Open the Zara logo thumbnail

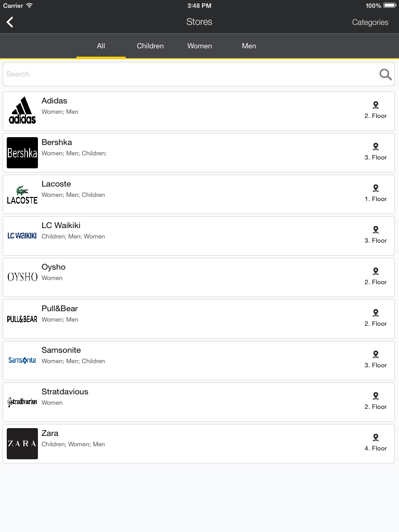click(22, 444)
